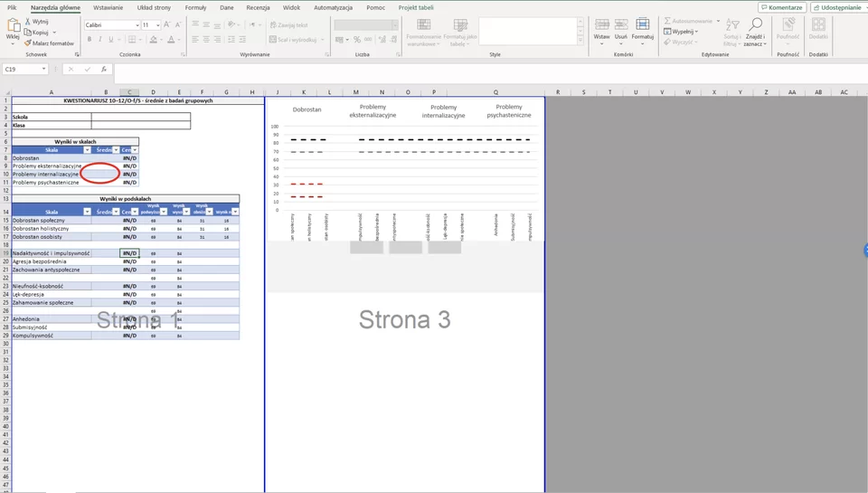The width and height of the screenshot is (868, 493).
Task: Click the decrease font size icon
Action: click(x=178, y=25)
